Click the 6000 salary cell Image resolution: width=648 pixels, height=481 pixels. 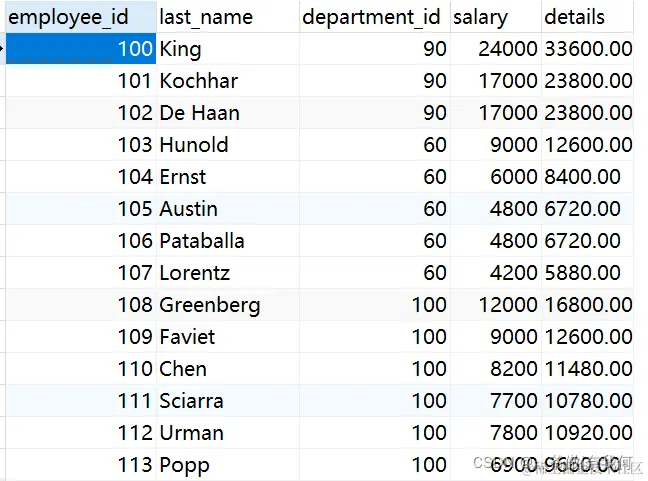tap(496, 177)
